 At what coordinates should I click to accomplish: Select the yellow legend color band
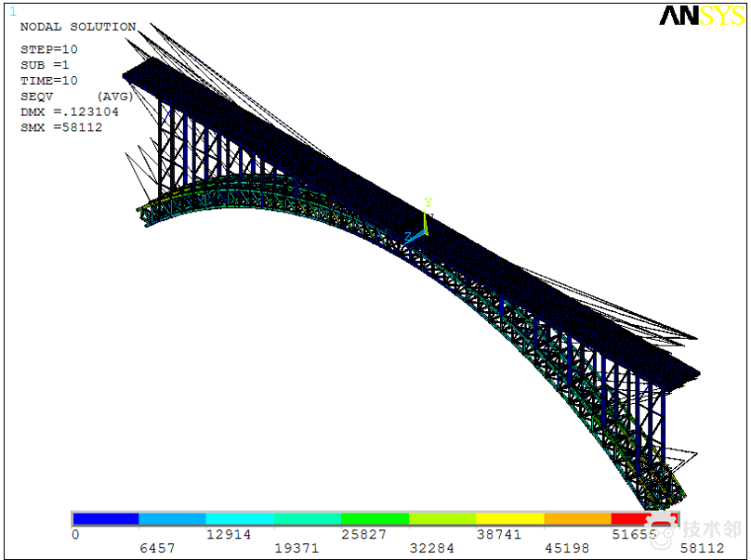[x=510, y=519]
